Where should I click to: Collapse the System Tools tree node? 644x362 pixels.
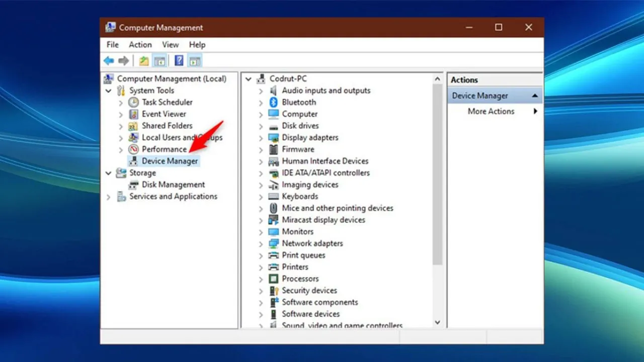click(109, 91)
